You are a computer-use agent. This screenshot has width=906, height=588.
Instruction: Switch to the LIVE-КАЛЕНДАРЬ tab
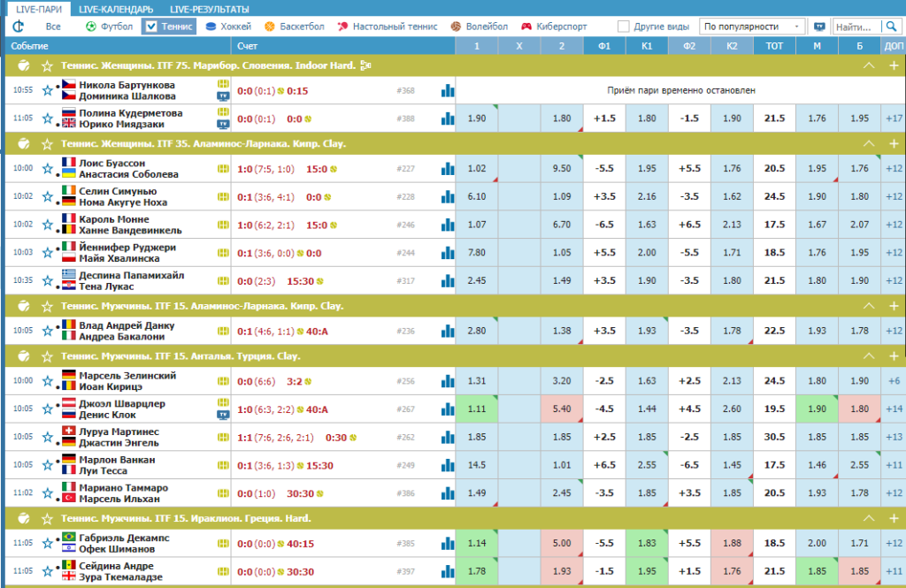pyautogui.click(x=116, y=9)
